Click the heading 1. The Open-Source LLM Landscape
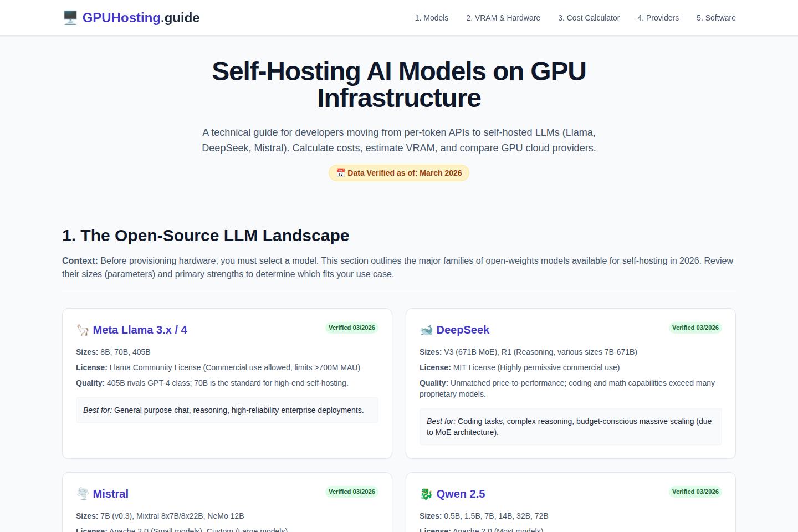 [x=206, y=236]
